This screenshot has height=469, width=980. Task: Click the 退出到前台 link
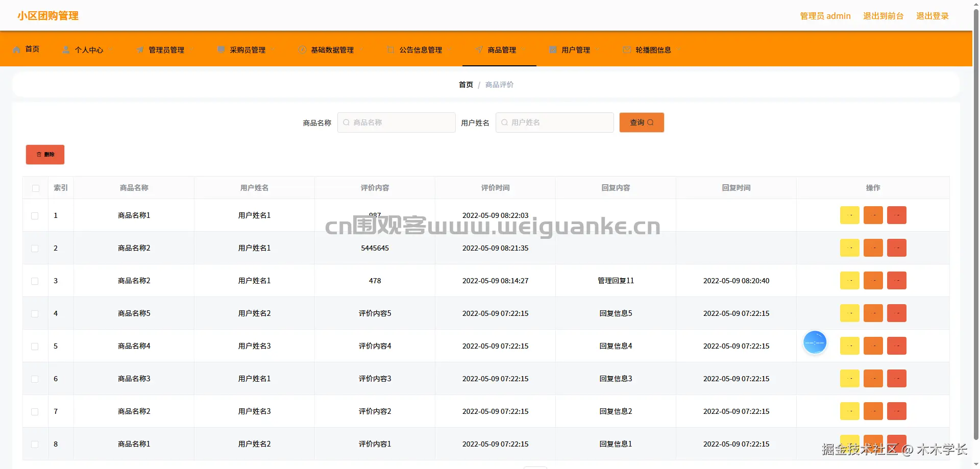883,16
